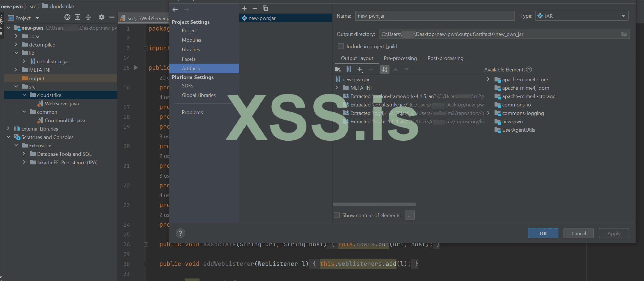Expand the External Libraries node
This screenshot has height=281, width=644.
point(8,129)
